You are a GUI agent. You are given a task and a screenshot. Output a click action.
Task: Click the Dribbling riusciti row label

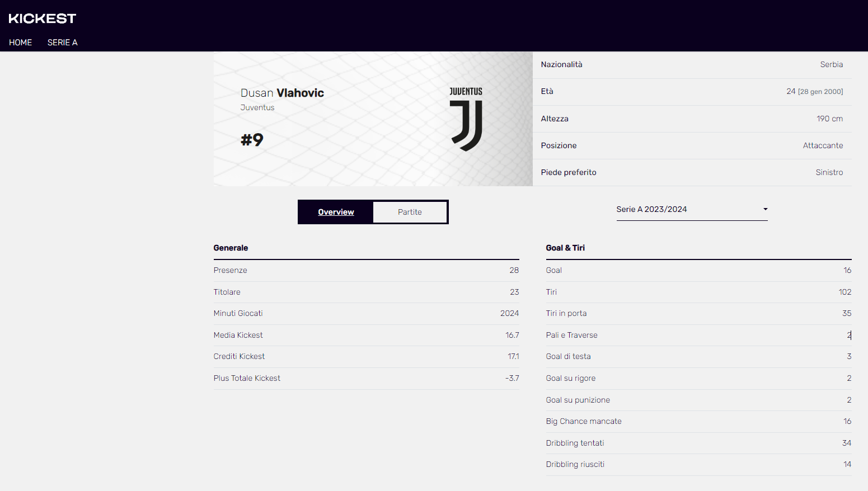(x=575, y=464)
